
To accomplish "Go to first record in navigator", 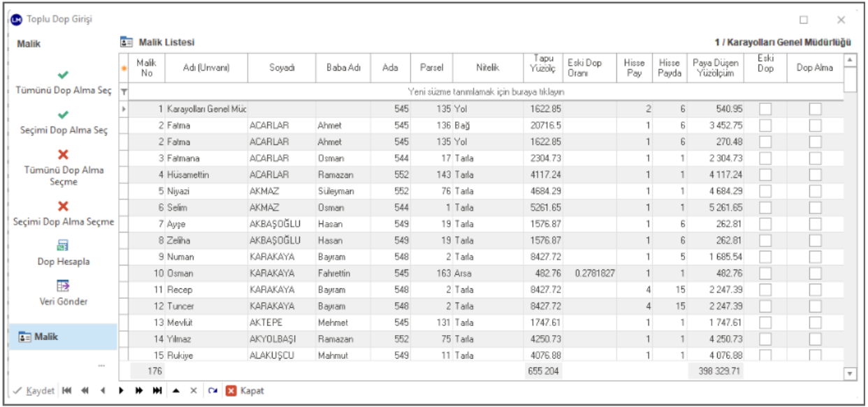I will click(66, 391).
